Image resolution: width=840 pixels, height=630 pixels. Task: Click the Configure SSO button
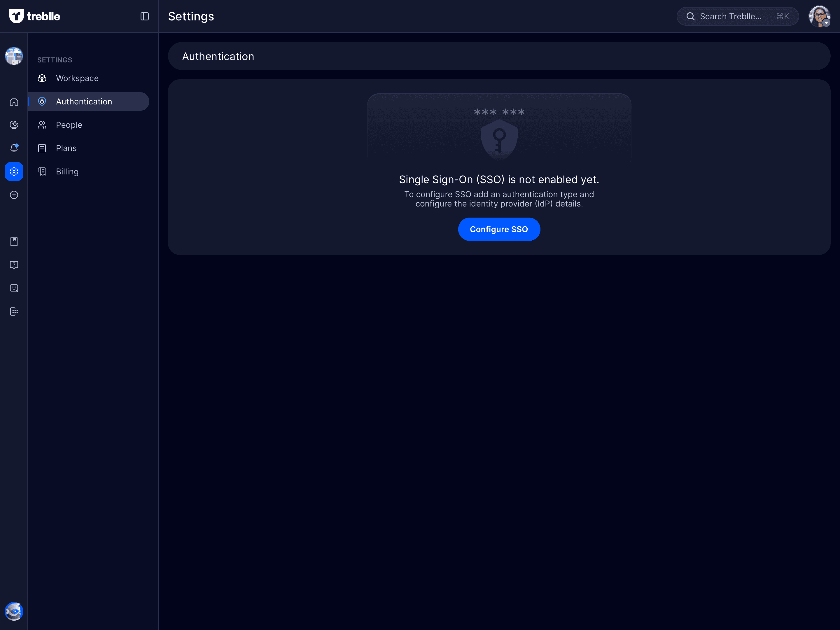coord(499,229)
